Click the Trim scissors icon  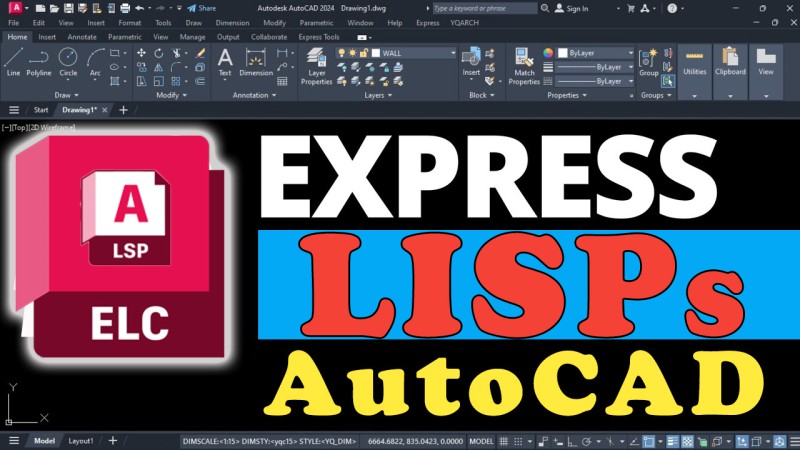pyautogui.click(x=176, y=53)
